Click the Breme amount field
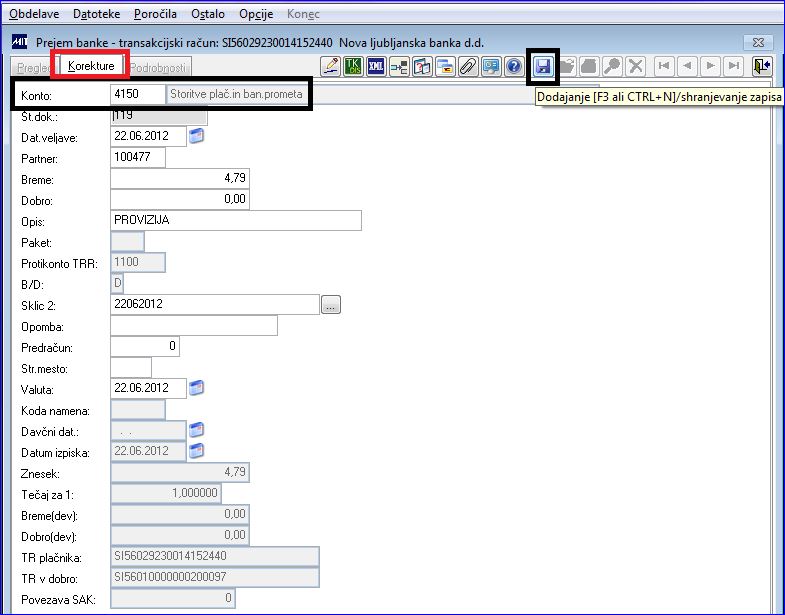The height and width of the screenshot is (615, 785). (x=180, y=178)
